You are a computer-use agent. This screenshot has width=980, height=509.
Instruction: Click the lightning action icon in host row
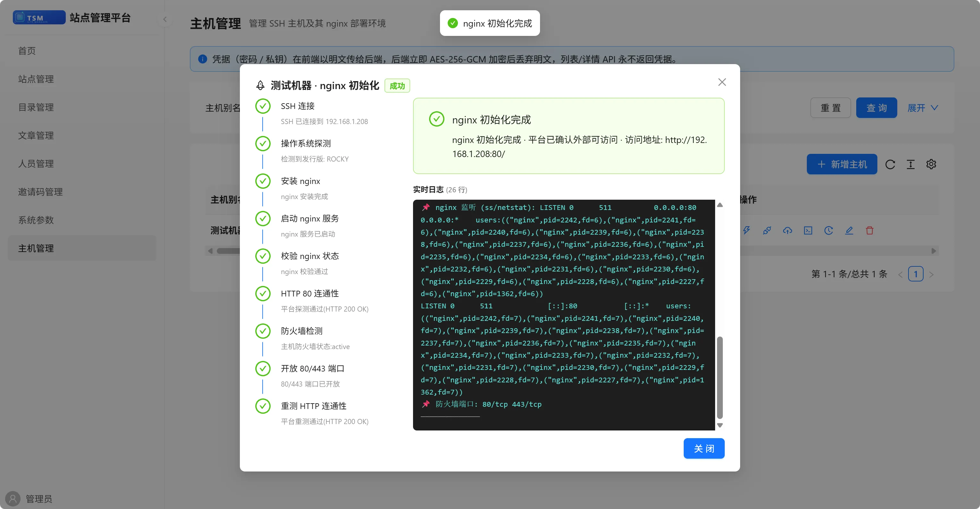747,230
